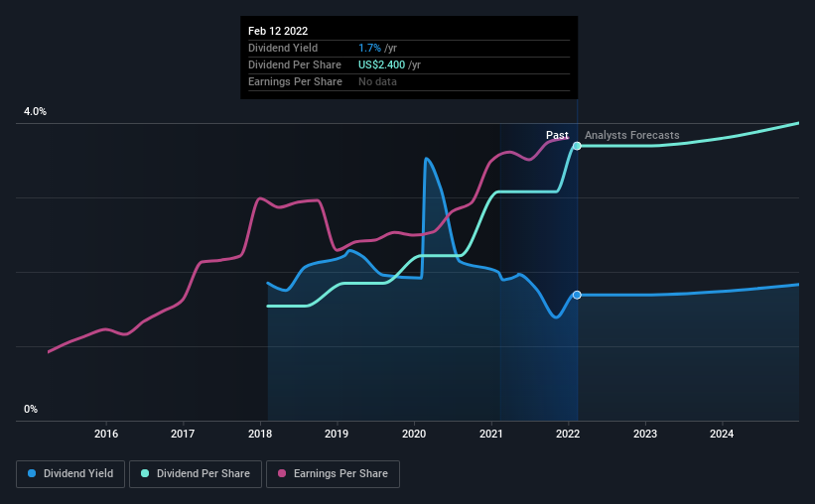Toggle the Dividend Yield legend item
This screenshot has height=504, width=815.
70,474
